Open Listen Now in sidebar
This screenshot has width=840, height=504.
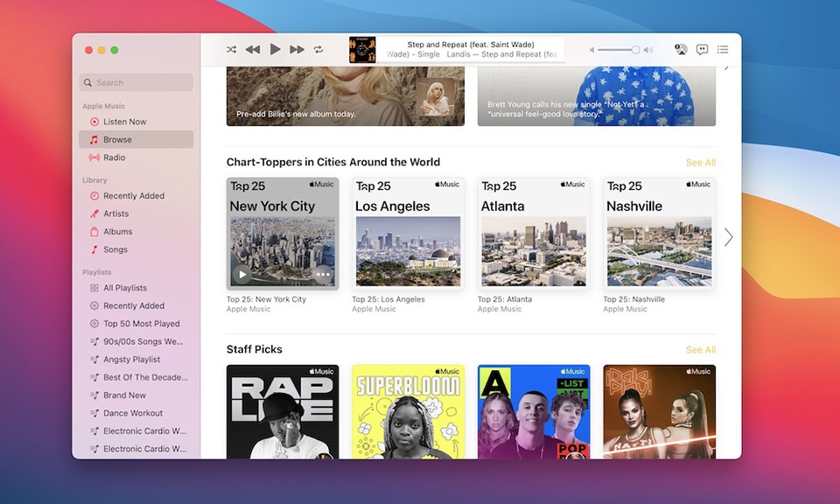[136, 122]
